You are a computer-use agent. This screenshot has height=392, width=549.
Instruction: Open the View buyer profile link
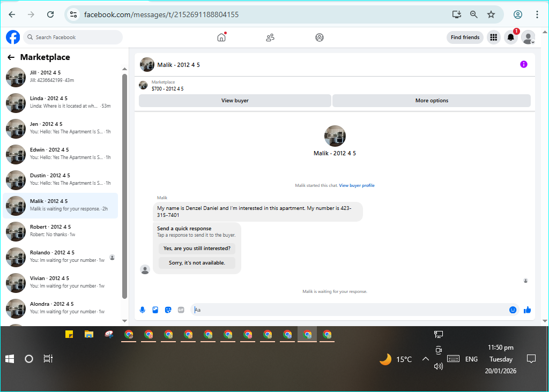click(x=357, y=185)
